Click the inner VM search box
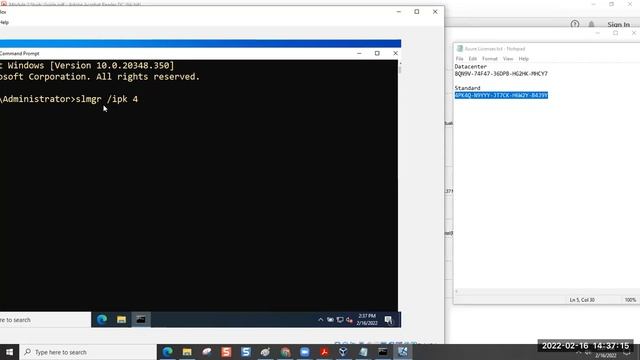 tap(45, 320)
